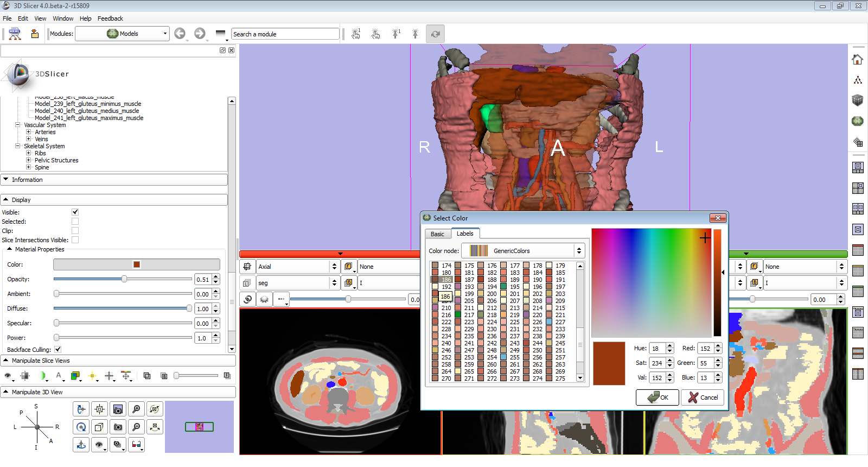Click the model Color swatch button
The height and width of the screenshot is (467, 868).
(x=137, y=264)
